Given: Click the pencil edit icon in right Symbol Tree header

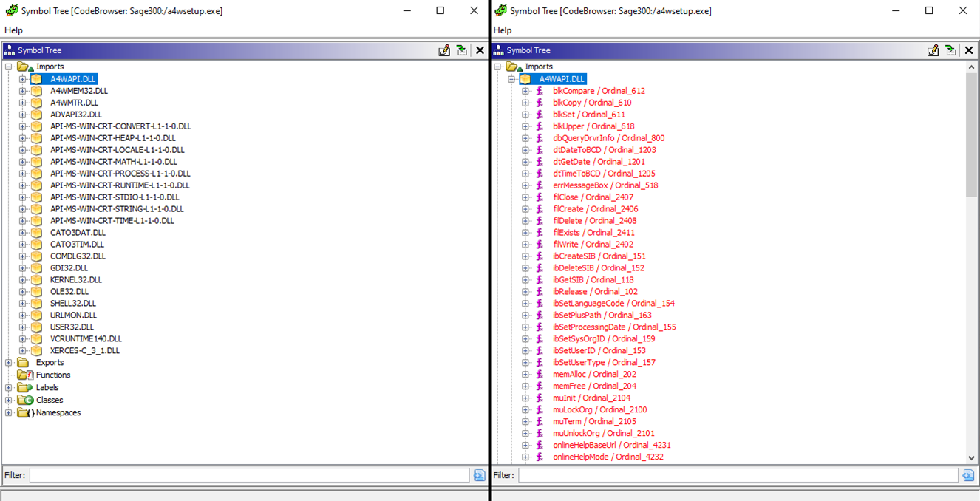Looking at the screenshot, I should click(933, 50).
